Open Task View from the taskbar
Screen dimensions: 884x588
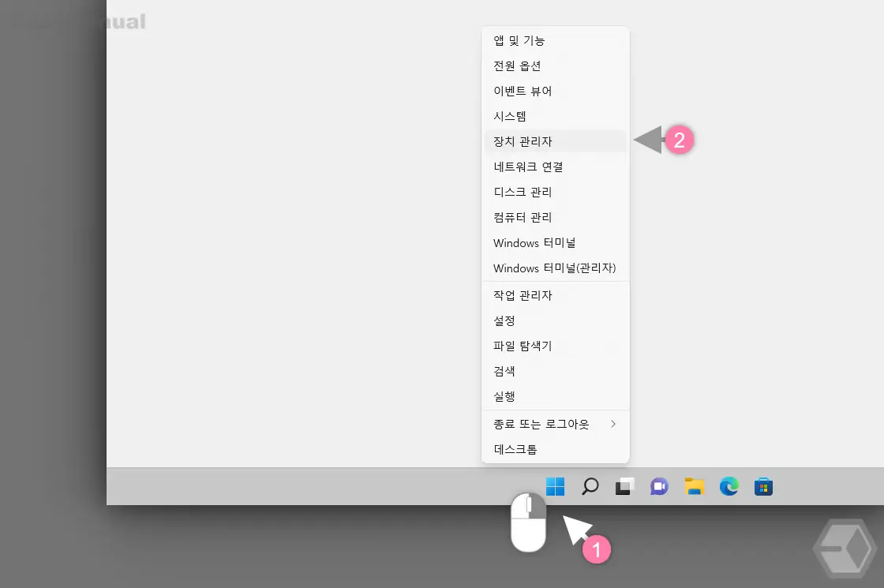click(x=624, y=487)
